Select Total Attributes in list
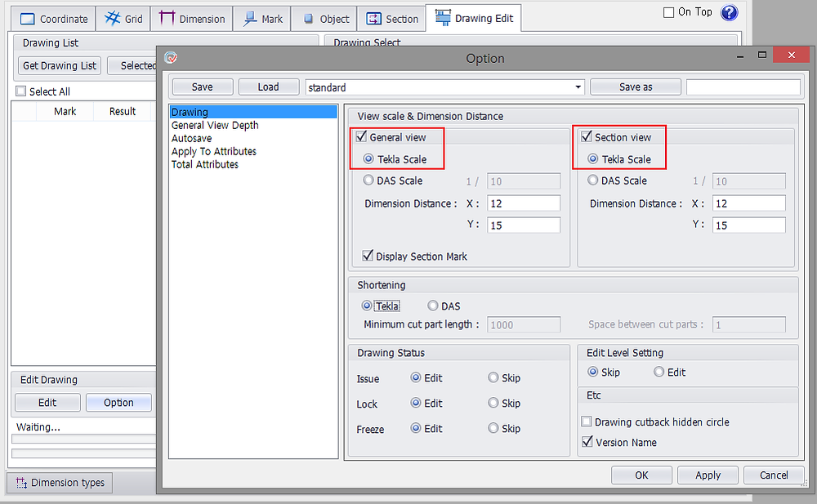 pos(205,164)
